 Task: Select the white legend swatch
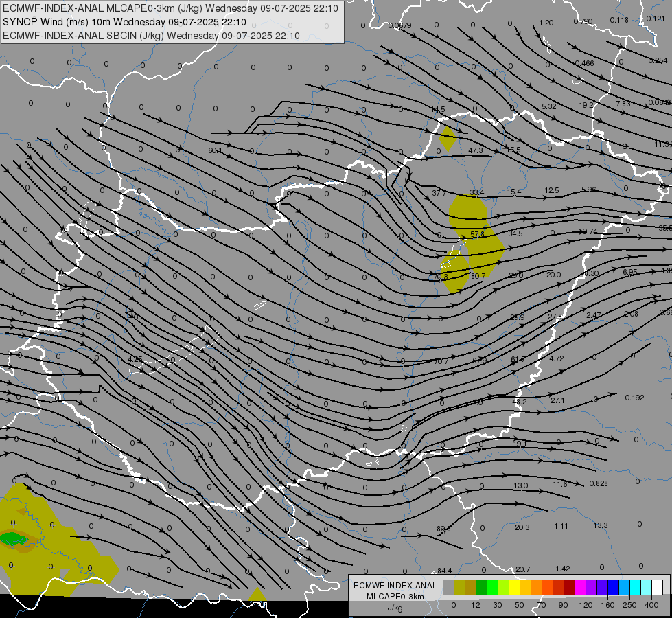tap(658, 588)
